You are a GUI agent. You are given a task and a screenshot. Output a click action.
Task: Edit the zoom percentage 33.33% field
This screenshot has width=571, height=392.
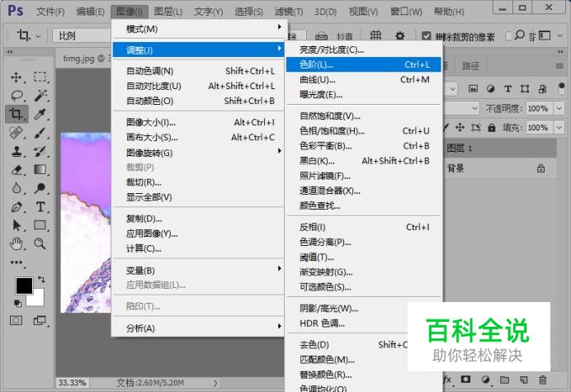pos(73,383)
